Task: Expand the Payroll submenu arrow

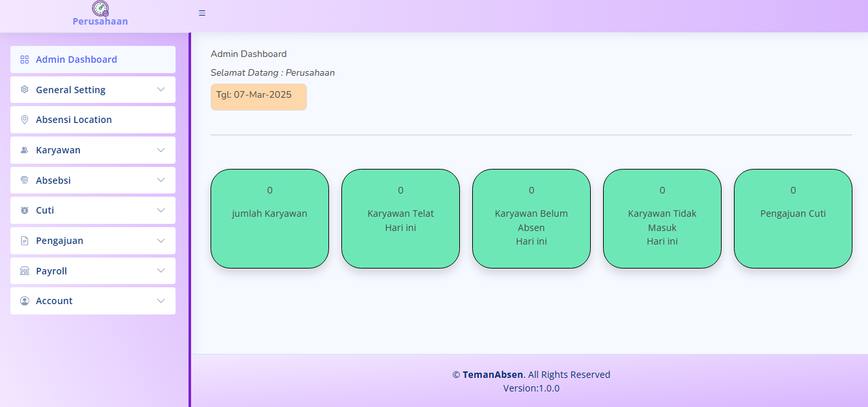Action: coord(161,271)
